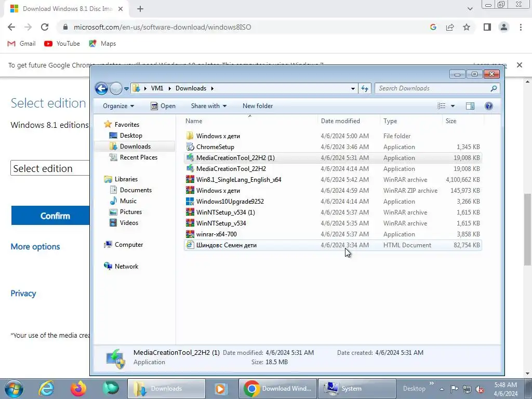Screen dimensions: 532x399
Task: Select Favorites in navigation pane
Action: tap(127, 125)
